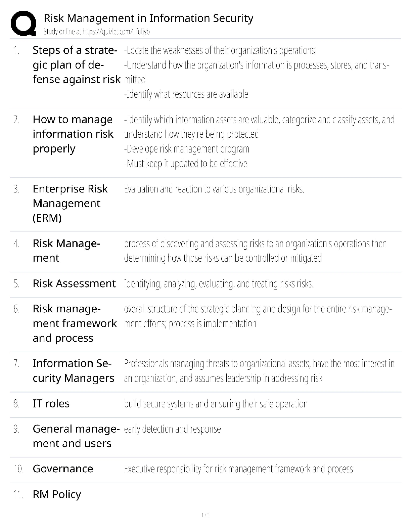Click the definition of Enterprise Risk Management
This screenshot has width=411, height=532.
coord(214,189)
